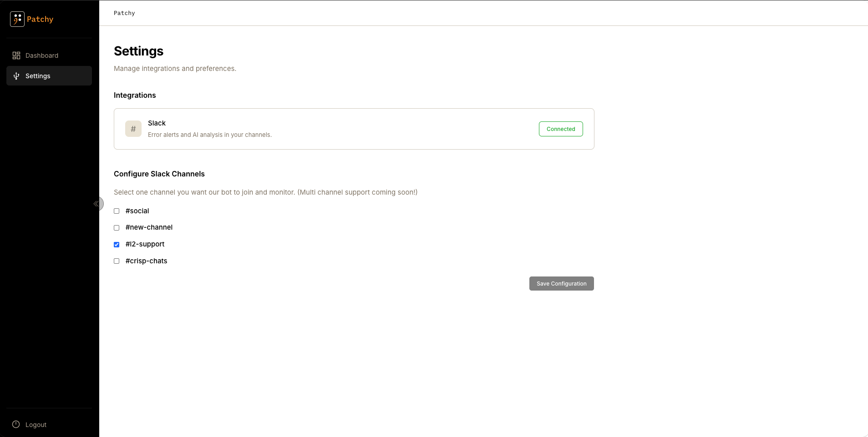Click the Settings plug icon in sidebar

pos(16,76)
